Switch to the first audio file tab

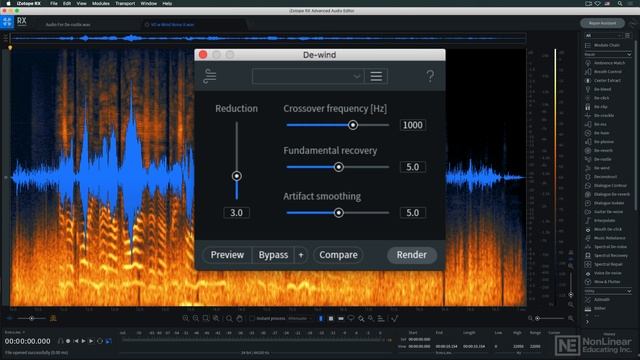pos(68,24)
